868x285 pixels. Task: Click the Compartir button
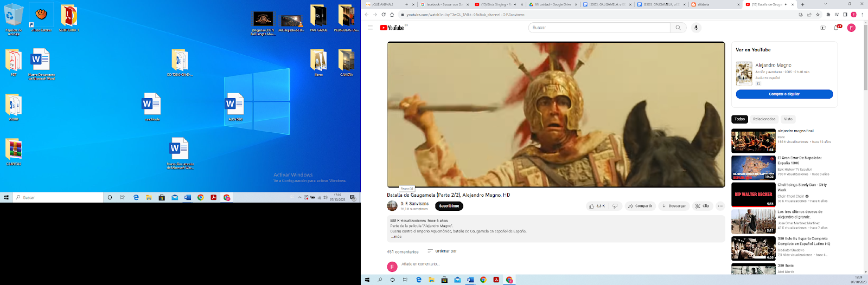point(640,206)
